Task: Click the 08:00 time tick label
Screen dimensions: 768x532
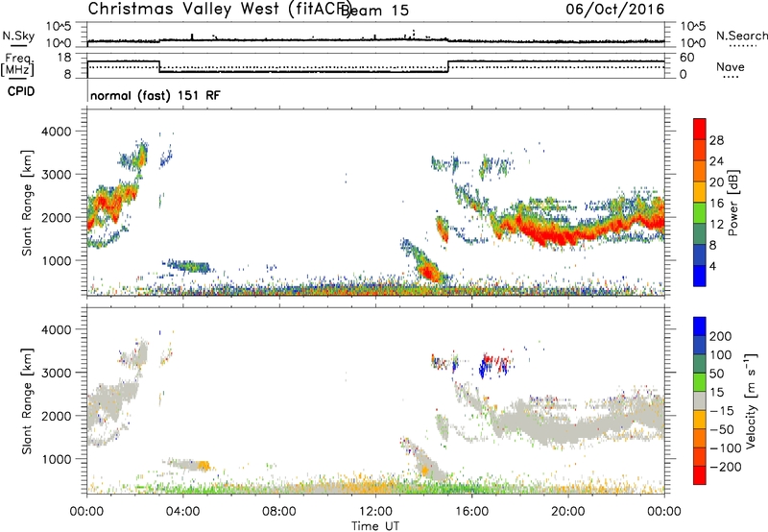Action: [x=279, y=512]
